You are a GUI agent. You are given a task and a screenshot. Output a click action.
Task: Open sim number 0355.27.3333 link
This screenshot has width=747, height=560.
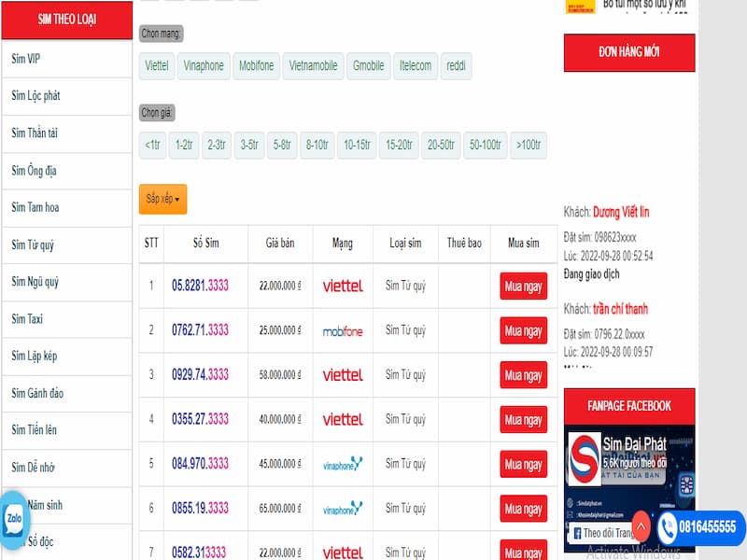point(200,419)
